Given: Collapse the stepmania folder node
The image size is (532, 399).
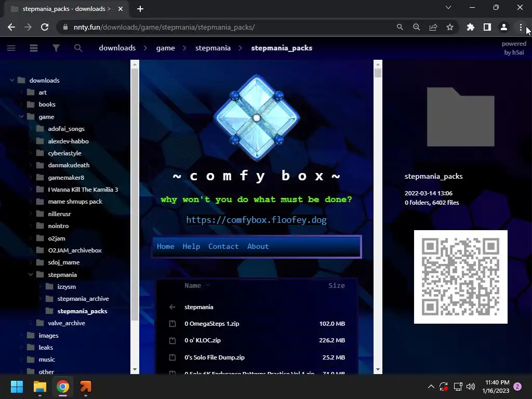Looking at the screenshot, I should [31, 274].
